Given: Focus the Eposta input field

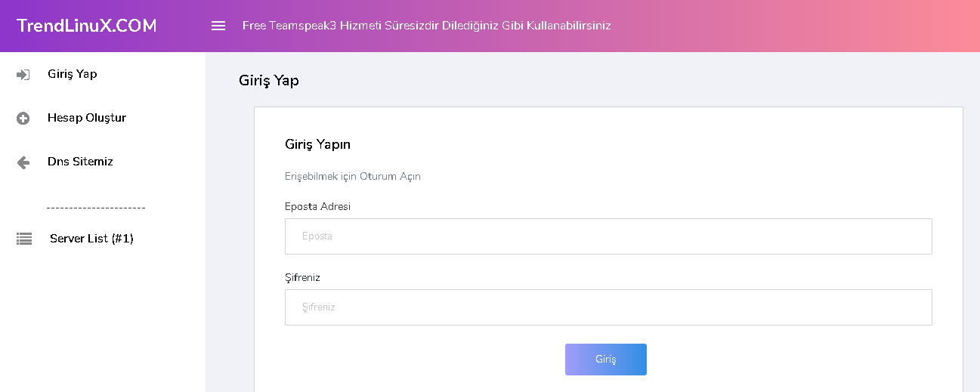Looking at the screenshot, I should click(x=608, y=236).
